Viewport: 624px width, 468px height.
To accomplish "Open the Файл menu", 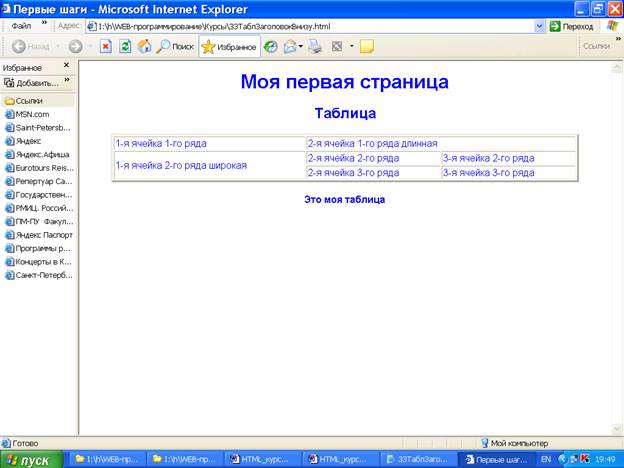I will pos(21,26).
